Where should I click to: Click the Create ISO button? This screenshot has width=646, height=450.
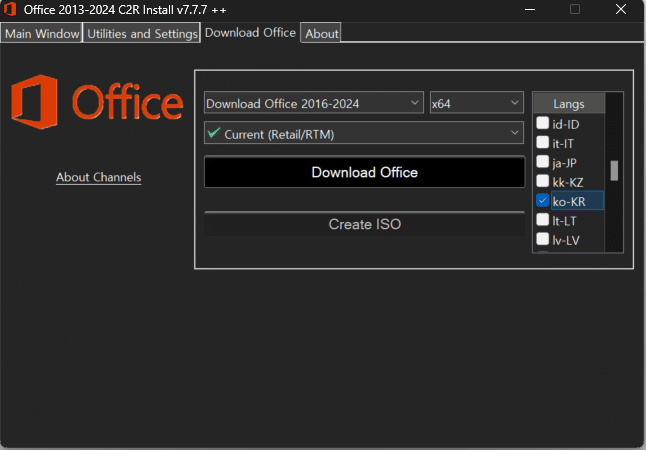pos(365,224)
